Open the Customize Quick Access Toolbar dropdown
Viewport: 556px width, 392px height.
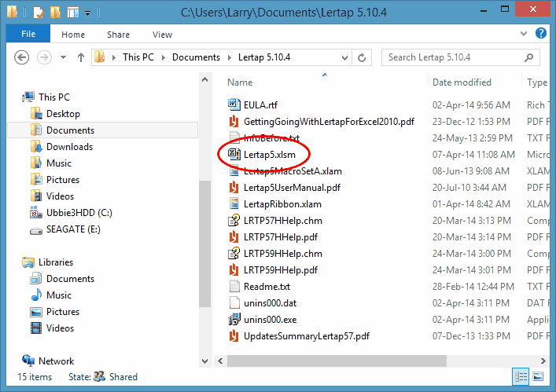pos(87,13)
